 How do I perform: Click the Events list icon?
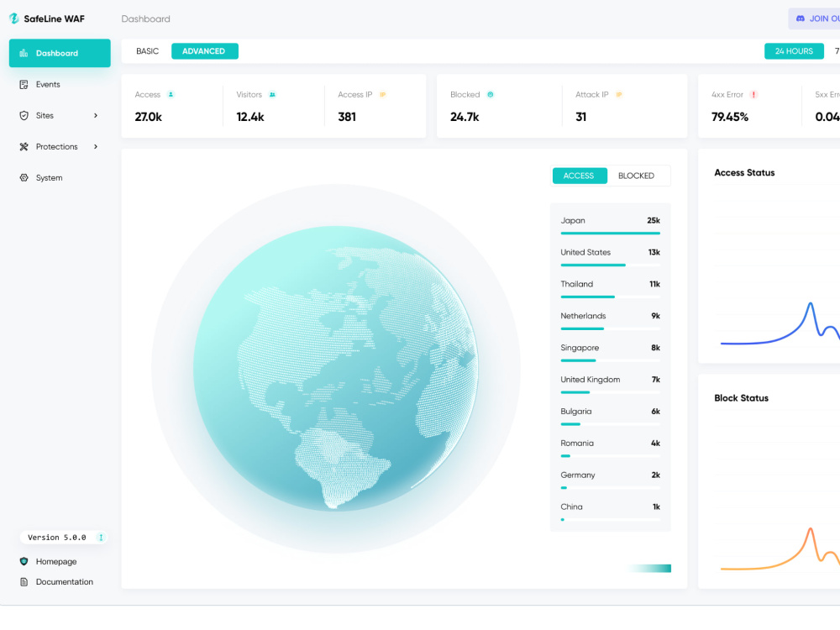pos(24,85)
